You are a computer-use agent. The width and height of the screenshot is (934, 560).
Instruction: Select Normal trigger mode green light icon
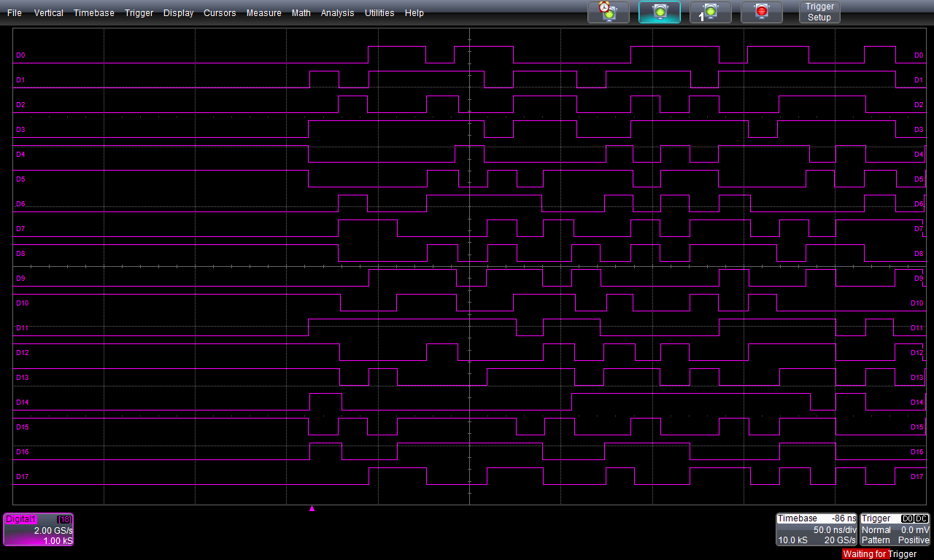point(660,12)
